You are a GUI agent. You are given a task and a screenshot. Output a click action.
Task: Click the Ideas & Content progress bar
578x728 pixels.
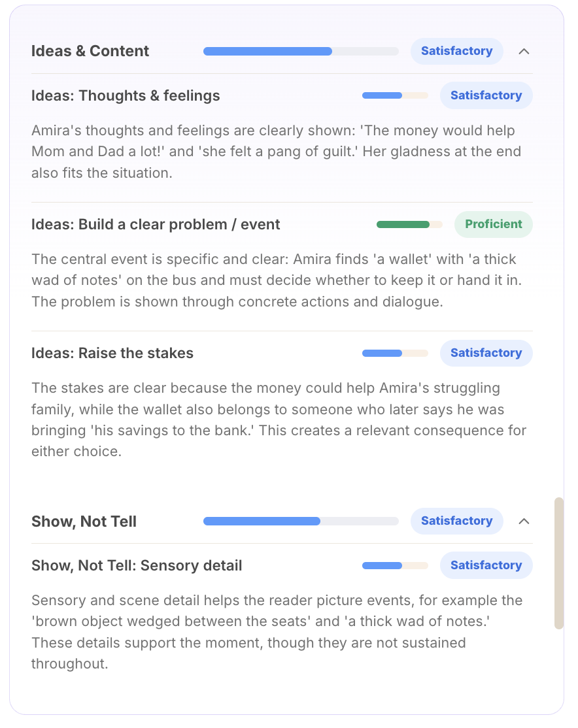click(x=301, y=52)
